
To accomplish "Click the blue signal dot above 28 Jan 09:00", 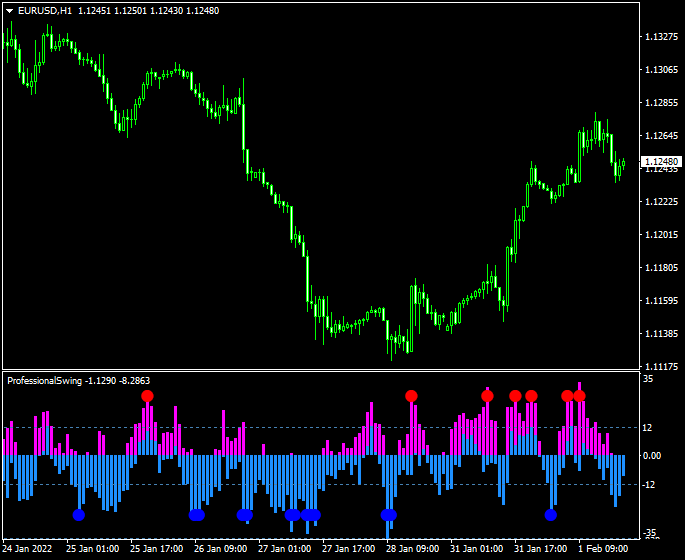I will tap(388, 515).
